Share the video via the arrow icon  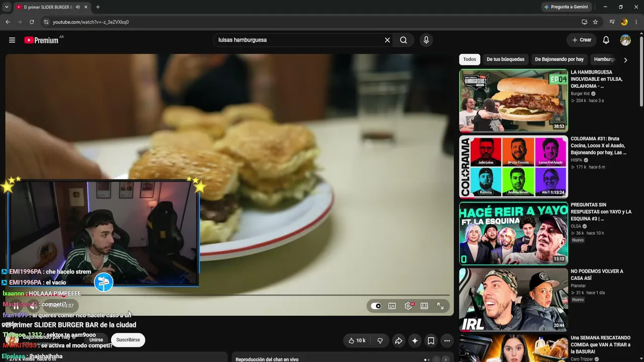[398, 341]
